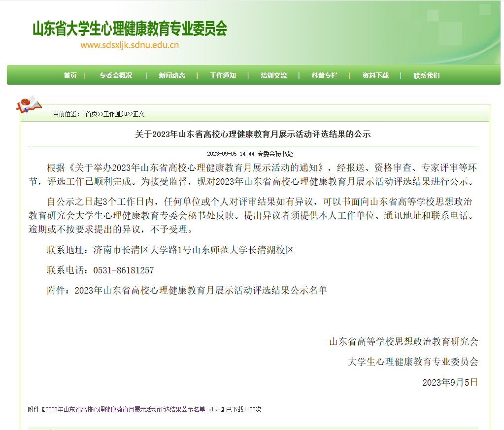Click the signature 大学生心理健康教育专业委员会
The width and height of the screenshot is (504, 430).
click(413, 362)
